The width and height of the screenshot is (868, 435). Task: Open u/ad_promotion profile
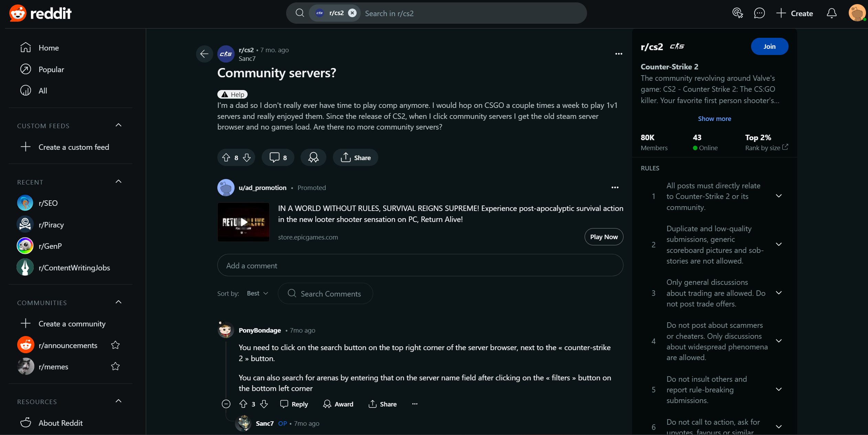[262, 188]
